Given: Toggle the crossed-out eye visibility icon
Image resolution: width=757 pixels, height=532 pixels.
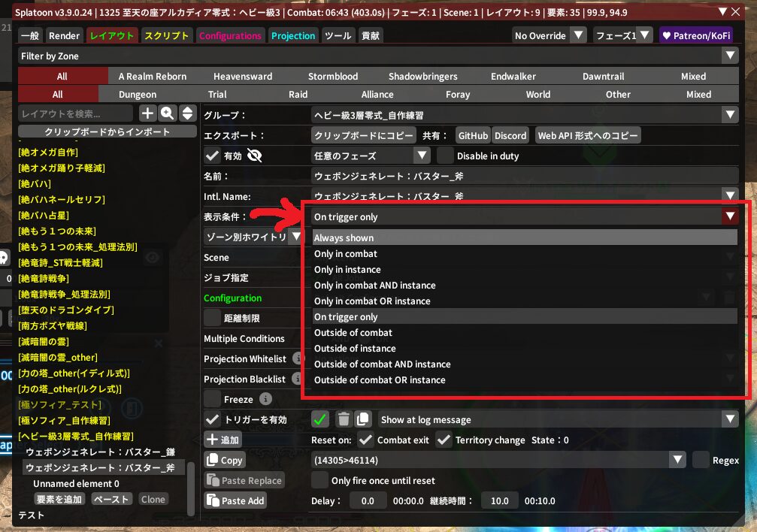Looking at the screenshot, I should pos(254,156).
